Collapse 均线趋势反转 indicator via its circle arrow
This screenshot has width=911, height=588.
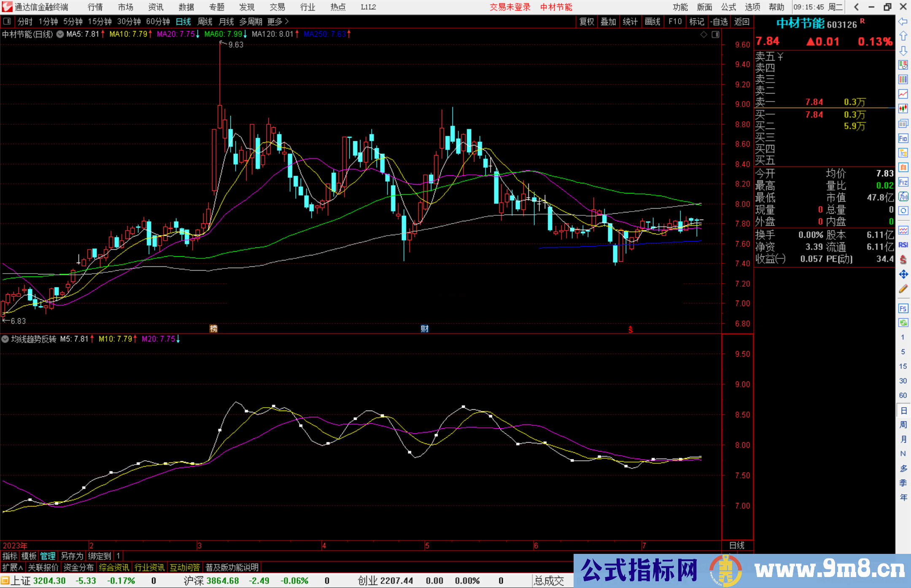click(5, 339)
